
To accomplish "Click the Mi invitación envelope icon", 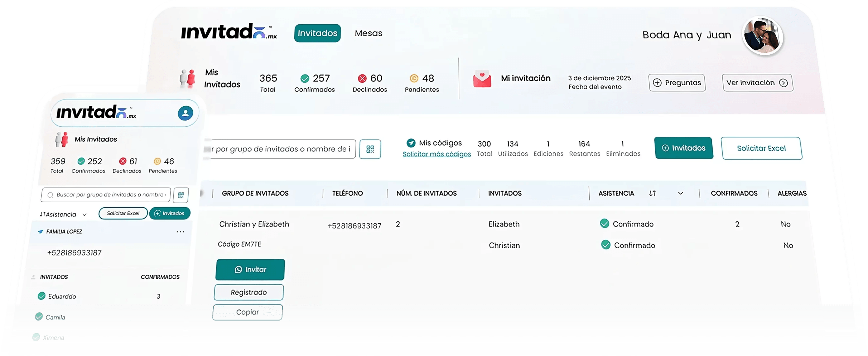I will pyautogui.click(x=482, y=79).
